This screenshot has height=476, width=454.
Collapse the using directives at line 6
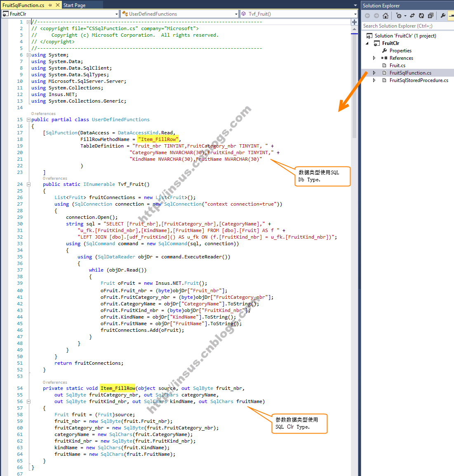[28, 55]
